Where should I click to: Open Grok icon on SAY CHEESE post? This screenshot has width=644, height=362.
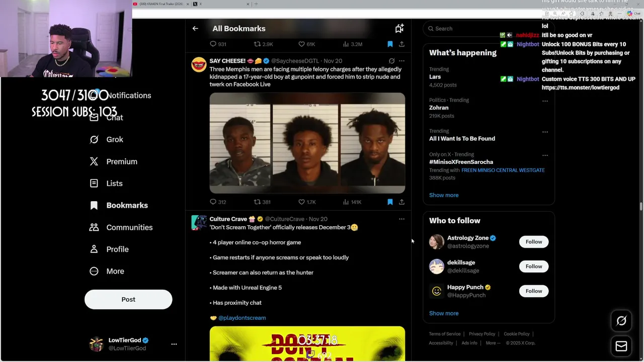391,61
